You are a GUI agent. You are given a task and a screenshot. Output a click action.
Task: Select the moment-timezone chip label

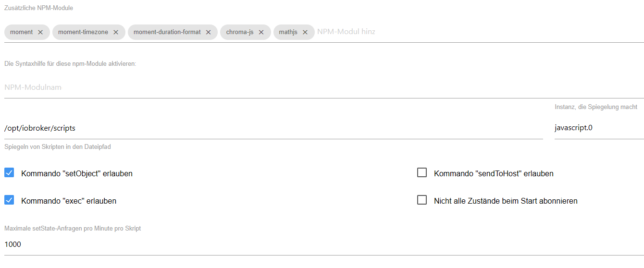[83, 32]
